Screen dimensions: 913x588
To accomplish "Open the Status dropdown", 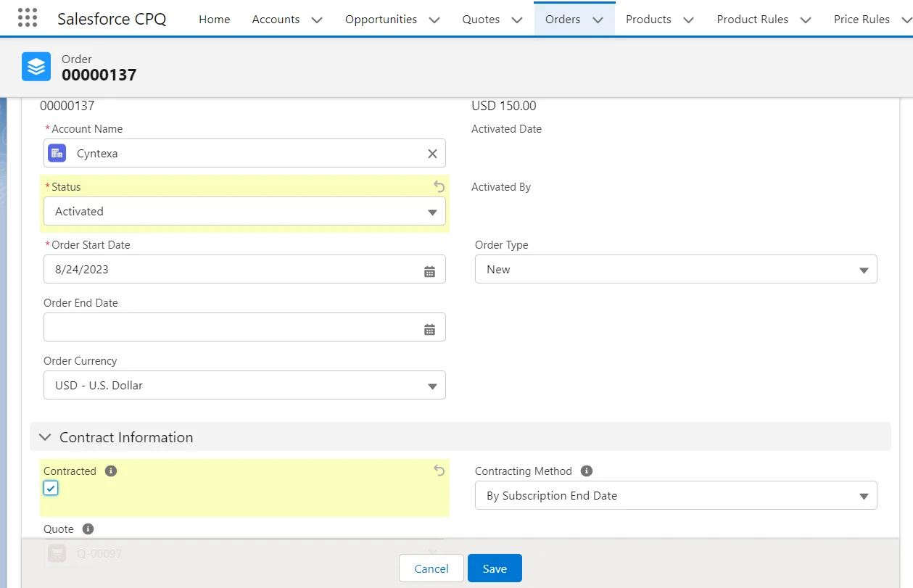I will tap(244, 211).
